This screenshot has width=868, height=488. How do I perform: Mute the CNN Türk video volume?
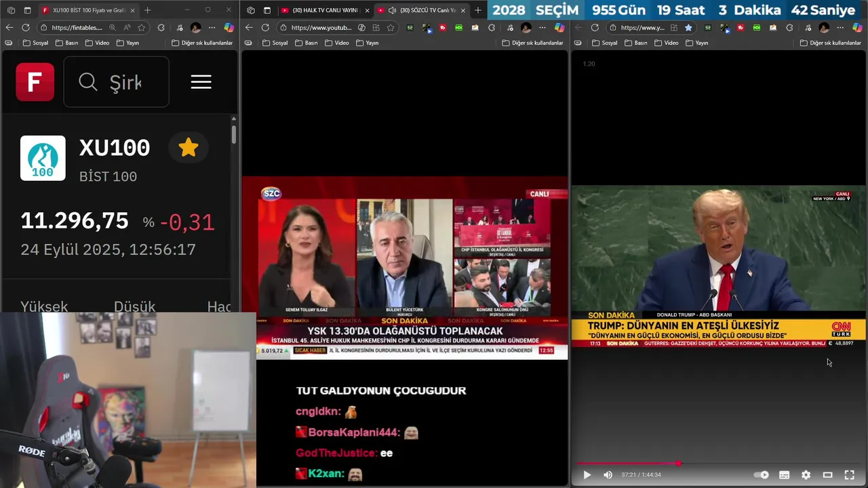click(608, 475)
